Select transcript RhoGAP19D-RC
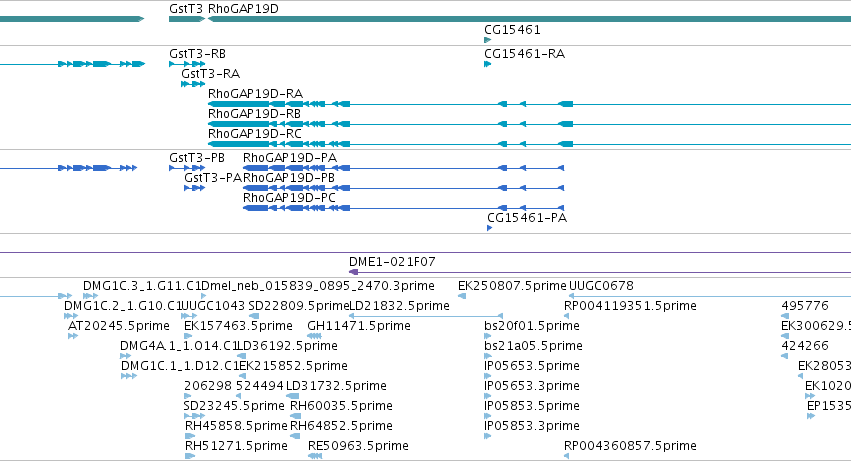Screen dimensions: 851x461 point(255,134)
